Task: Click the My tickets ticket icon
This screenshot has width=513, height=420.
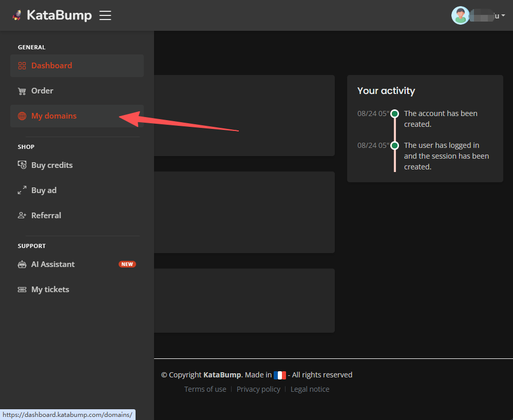Action: (22, 290)
